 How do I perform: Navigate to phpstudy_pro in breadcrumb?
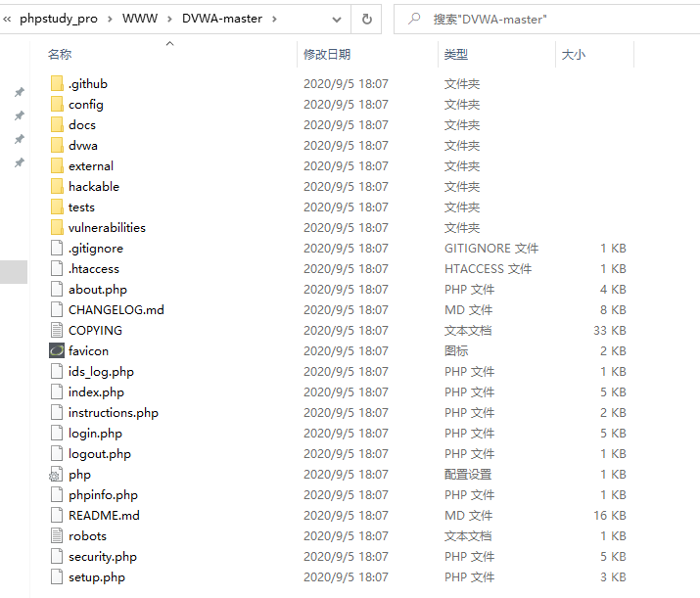pos(59,19)
